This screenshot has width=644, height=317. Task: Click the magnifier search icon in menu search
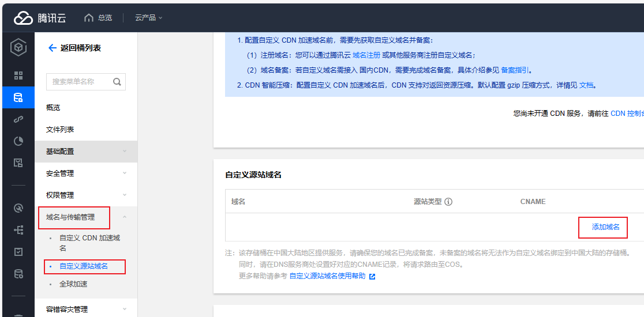click(x=117, y=82)
